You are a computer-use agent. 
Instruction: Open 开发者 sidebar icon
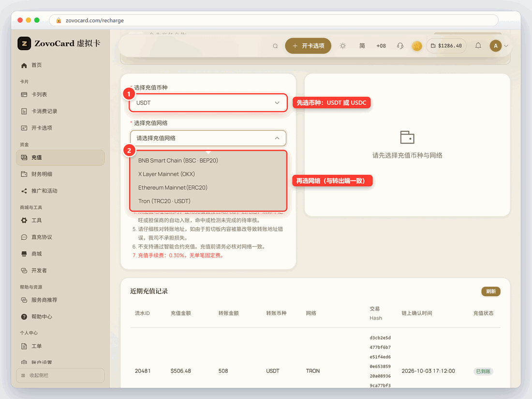tap(24, 270)
